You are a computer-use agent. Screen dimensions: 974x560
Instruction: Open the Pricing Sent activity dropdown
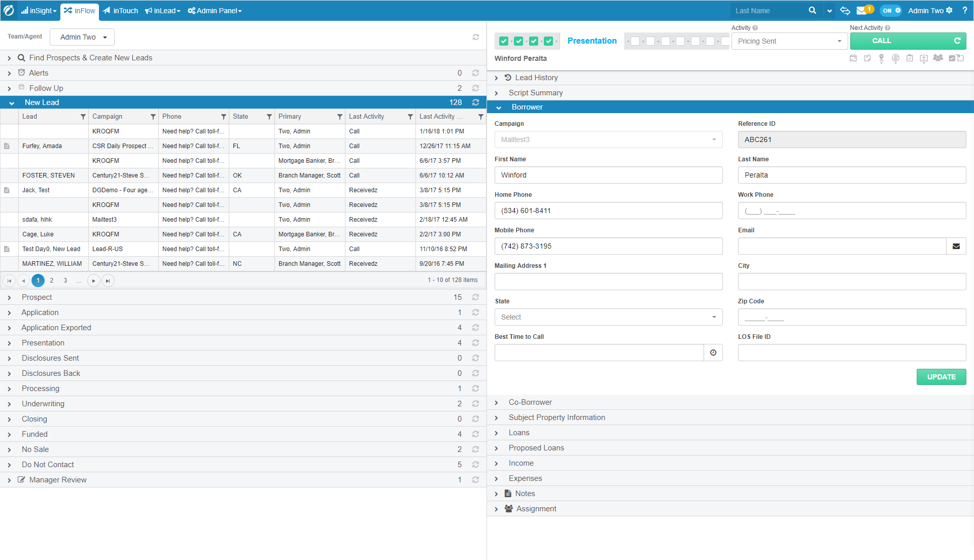[x=789, y=42]
